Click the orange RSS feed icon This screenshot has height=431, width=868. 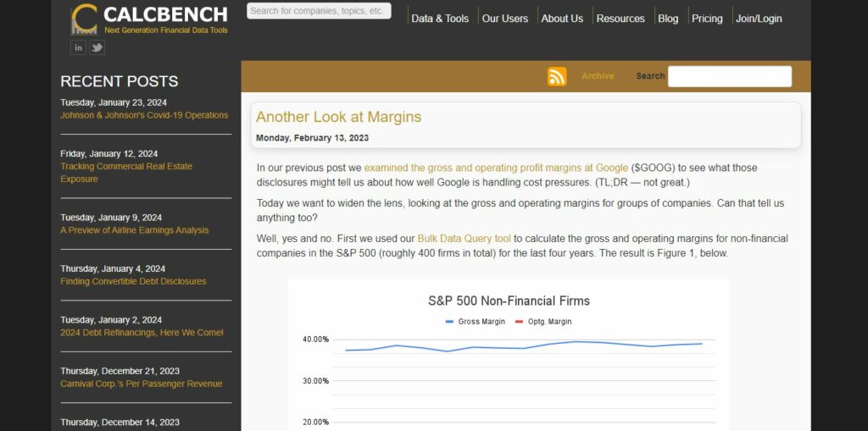click(557, 76)
